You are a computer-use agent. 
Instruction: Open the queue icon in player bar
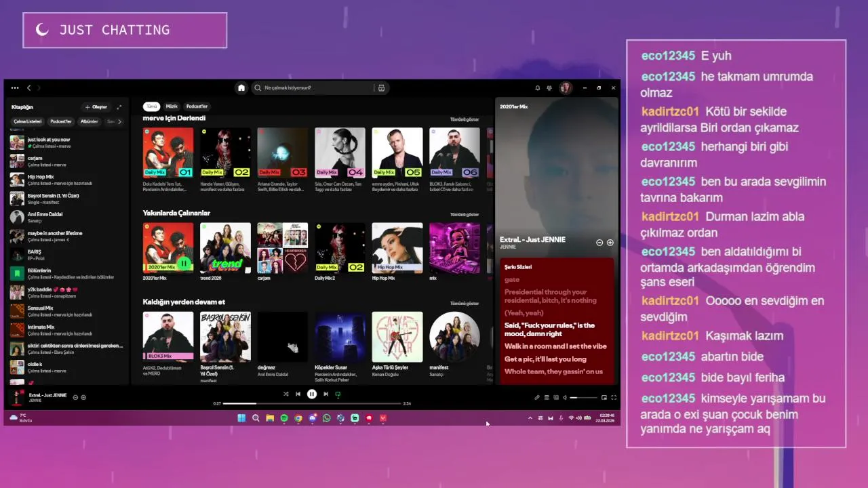[x=547, y=398]
